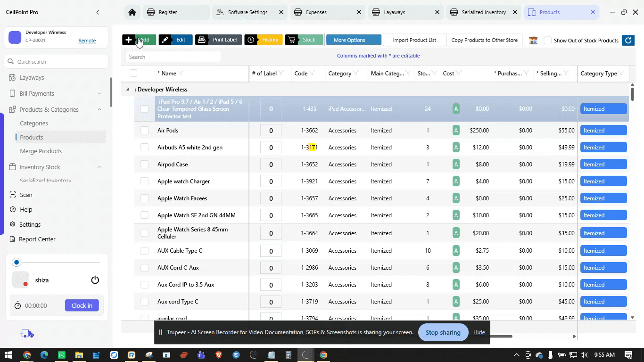Open the More Options dropdown
644x362 pixels.
[x=354, y=40]
